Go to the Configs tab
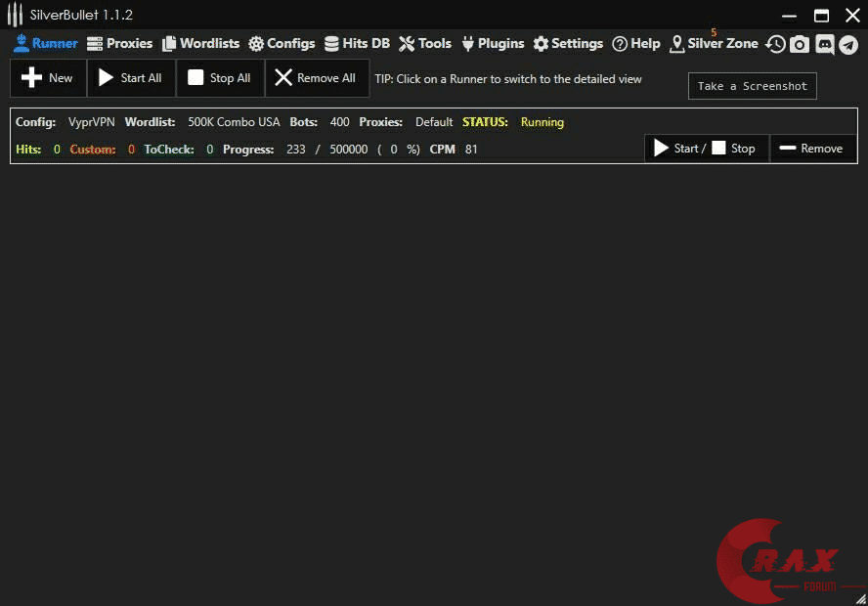Viewport: 868px width, 606px height. pos(282,43)
